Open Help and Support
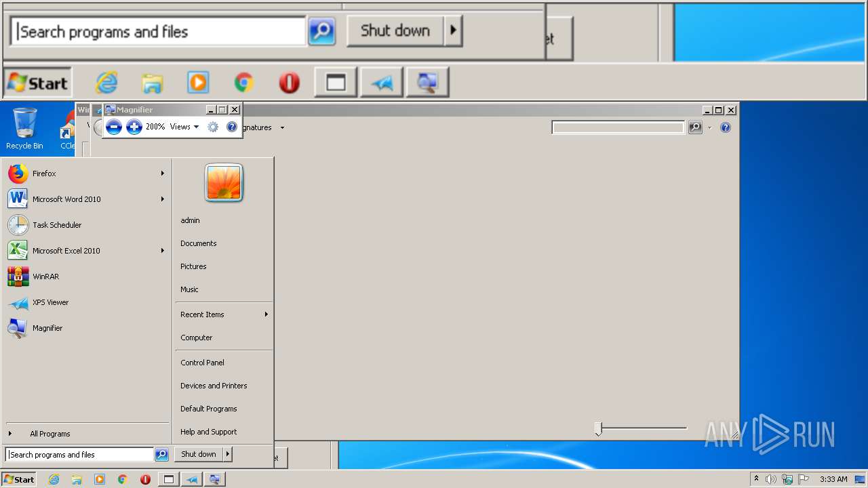This screenshot has width=868, height=488. [223, 432]
